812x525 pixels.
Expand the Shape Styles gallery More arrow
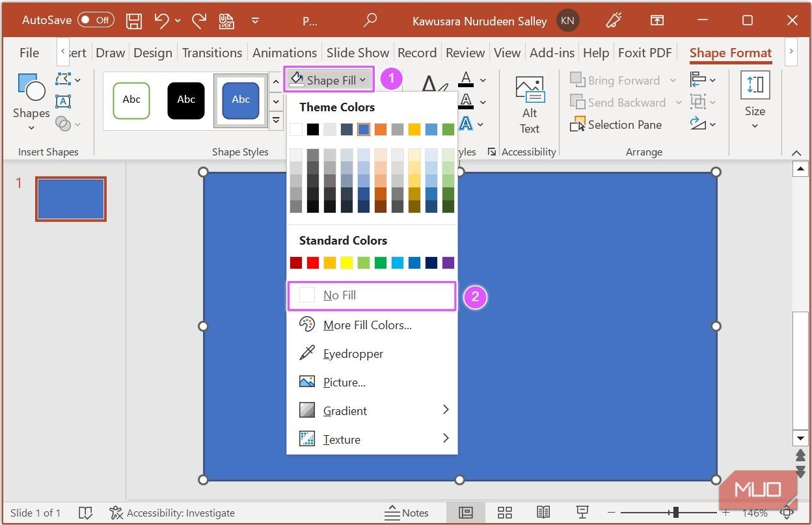(276, 120)
